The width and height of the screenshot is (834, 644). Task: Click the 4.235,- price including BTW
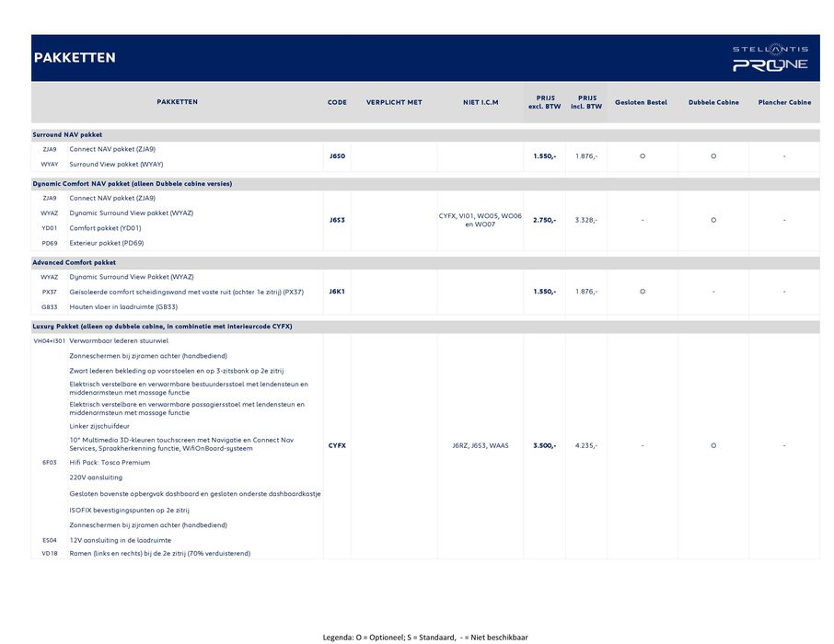[x=585, y=445]
